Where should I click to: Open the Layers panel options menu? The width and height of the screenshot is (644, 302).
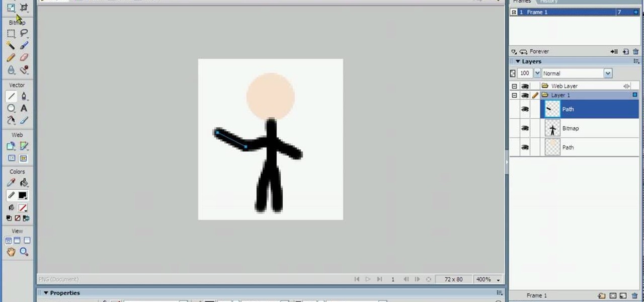636,61
